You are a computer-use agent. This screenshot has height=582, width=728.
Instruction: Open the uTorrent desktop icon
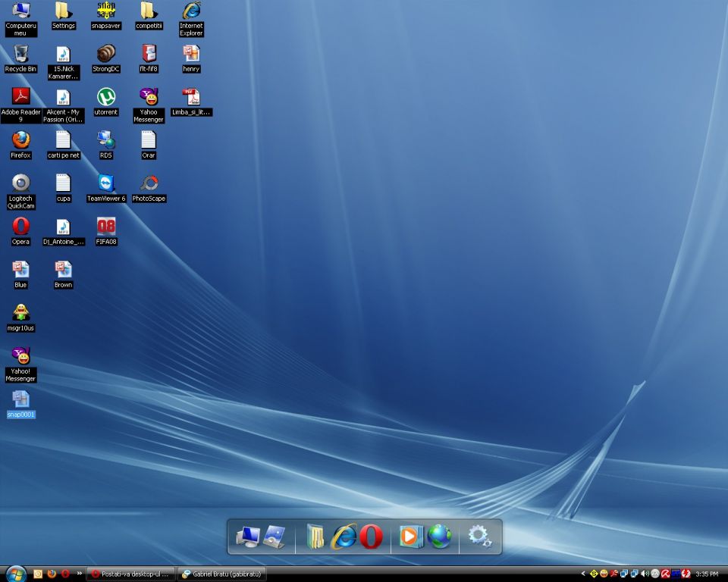106,97
